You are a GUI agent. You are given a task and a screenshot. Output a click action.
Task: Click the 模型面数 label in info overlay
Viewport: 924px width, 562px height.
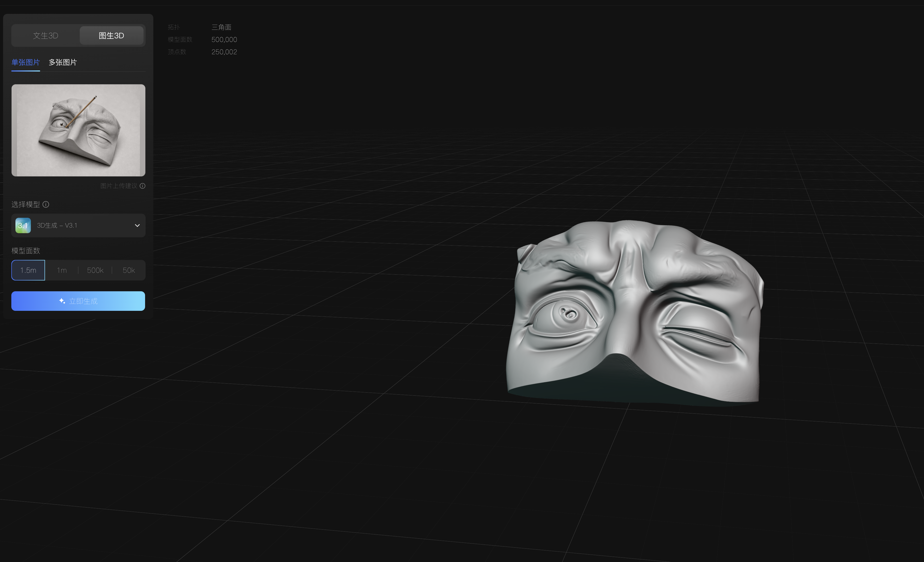[x=180, y=39]
